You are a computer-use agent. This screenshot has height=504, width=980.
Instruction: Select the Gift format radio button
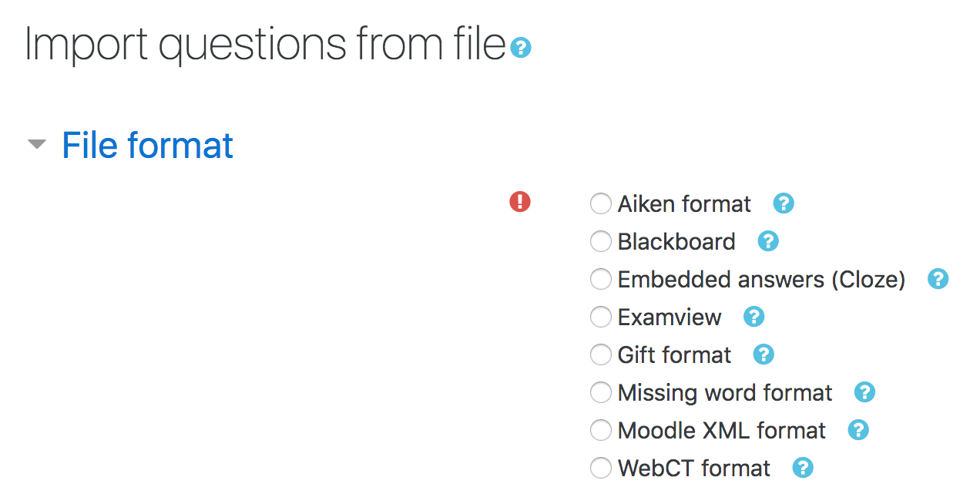[600, 354]
